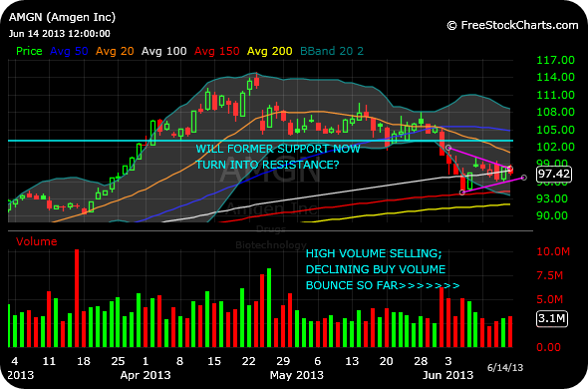Click the 10.0M volume axis label
Viewport: 588px width, 389px height.
coord(553,251)
